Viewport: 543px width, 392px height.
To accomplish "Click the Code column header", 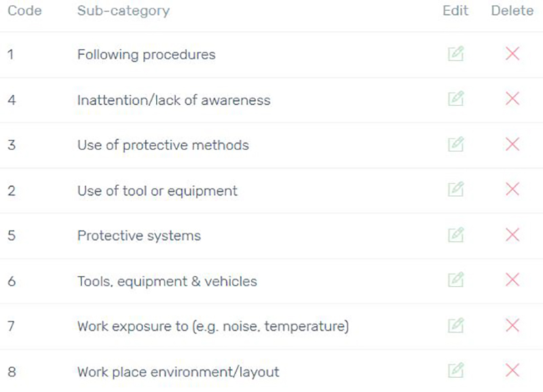I will click(x=24, y=11).
